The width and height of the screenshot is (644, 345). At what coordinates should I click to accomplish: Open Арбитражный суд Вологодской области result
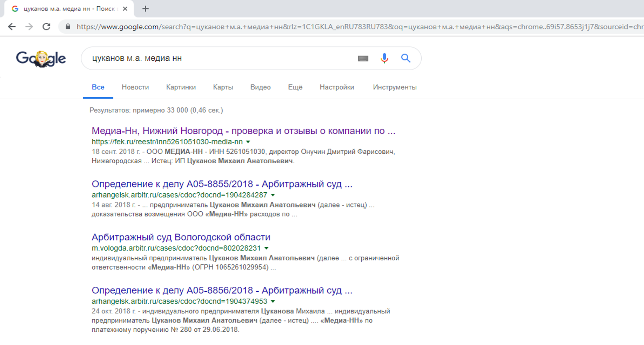tap(181, 237)
